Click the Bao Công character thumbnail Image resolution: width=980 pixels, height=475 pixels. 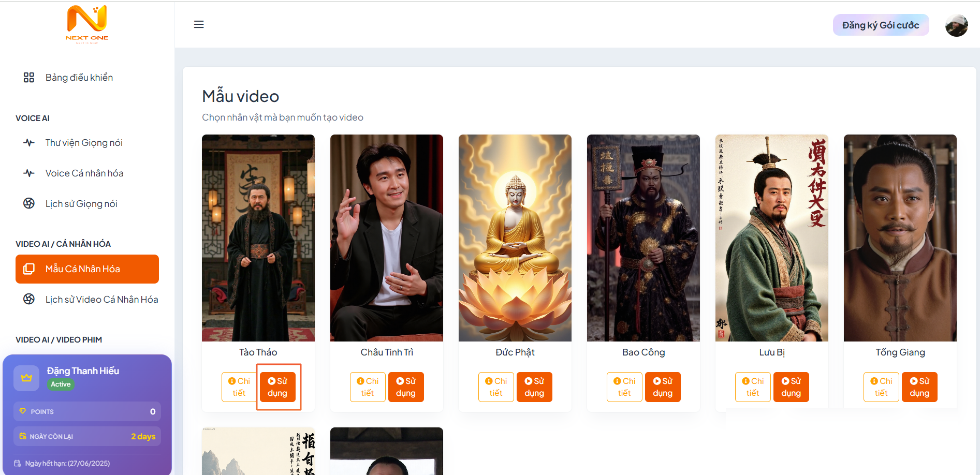643,238
